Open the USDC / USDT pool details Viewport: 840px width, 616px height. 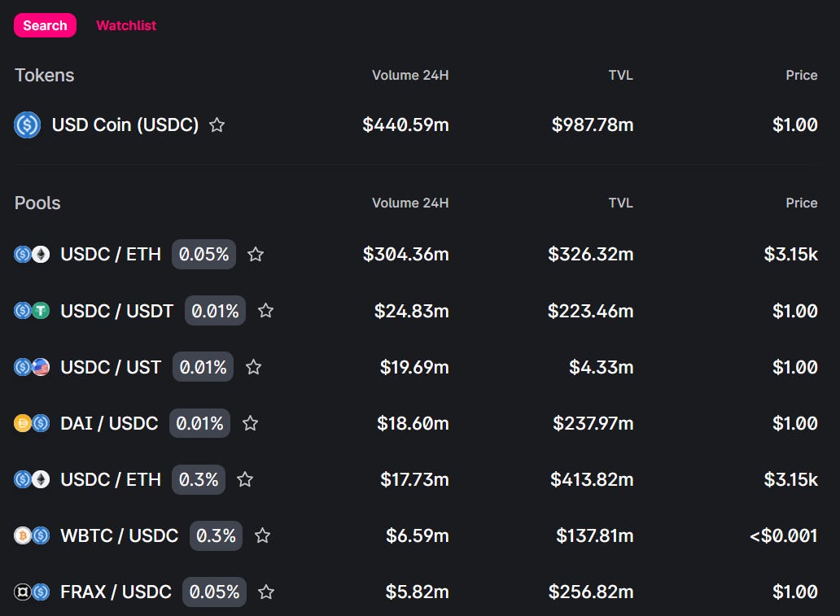[118, 311]
